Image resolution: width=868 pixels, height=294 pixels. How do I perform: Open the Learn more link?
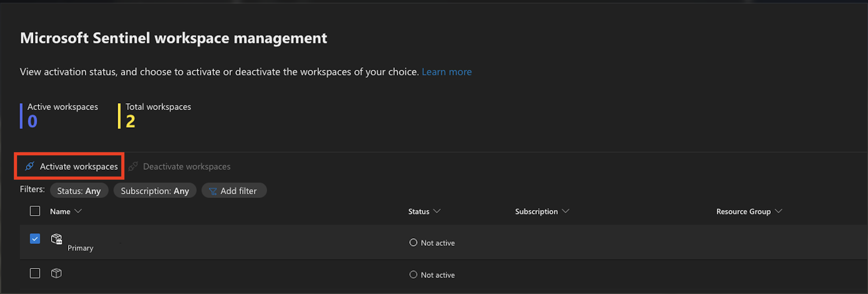(447, 72)
